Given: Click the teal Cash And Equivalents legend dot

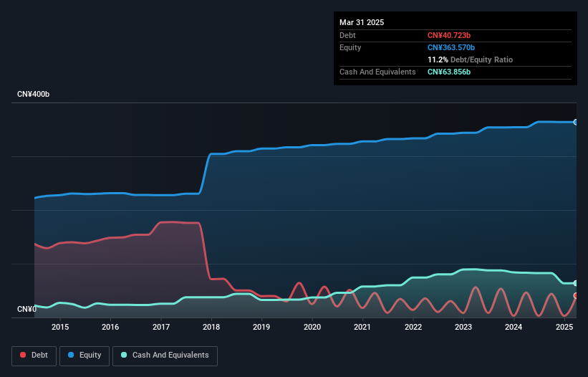Looking at the screenshot, I should (x=124, y=355).
